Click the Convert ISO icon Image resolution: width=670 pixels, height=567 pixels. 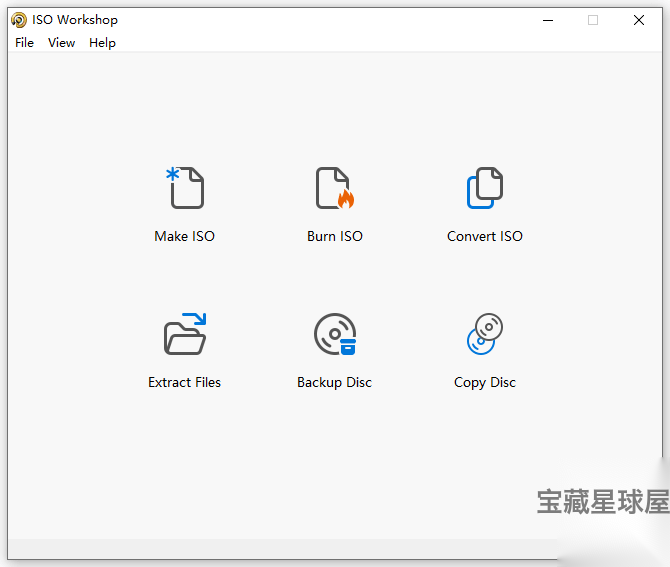pyautogui.click(x=485, y=188)
